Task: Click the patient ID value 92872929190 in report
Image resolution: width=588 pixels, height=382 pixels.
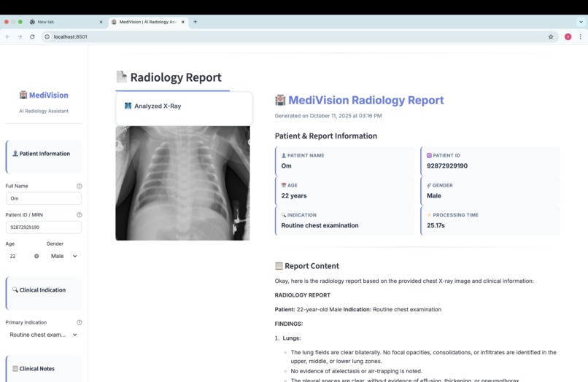Action: [x=447, y=165]
